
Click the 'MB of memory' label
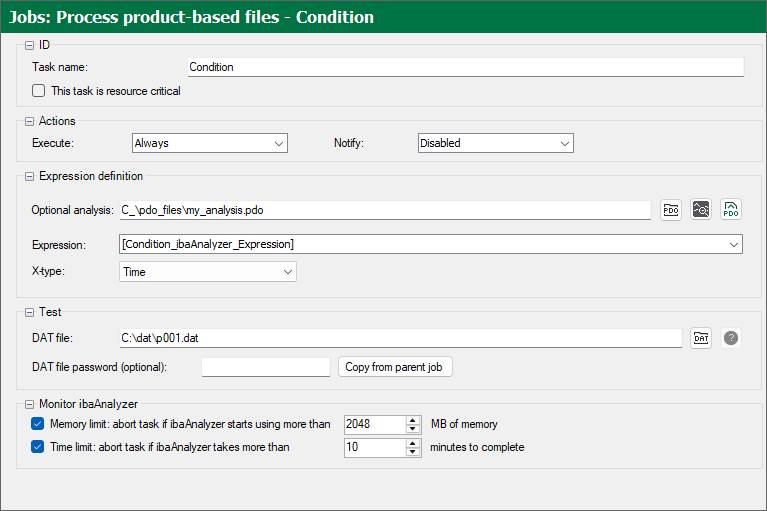[464, 424]
